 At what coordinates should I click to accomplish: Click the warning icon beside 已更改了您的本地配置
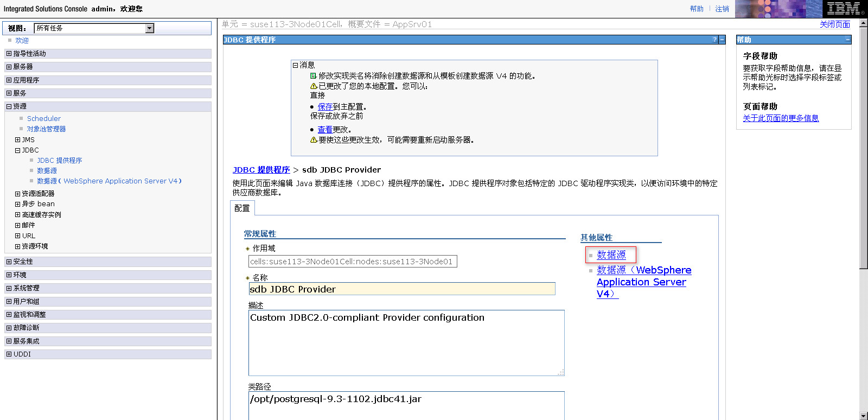314,86
